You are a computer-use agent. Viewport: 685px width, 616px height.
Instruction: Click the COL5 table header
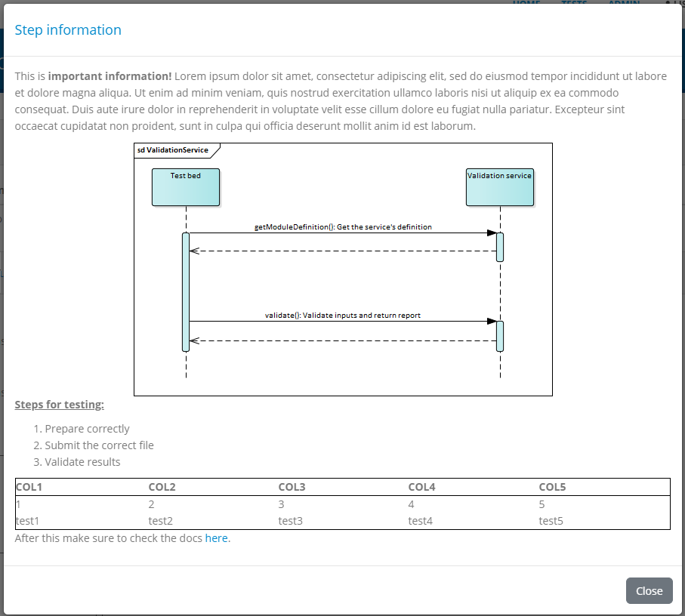tap(552, 487)
